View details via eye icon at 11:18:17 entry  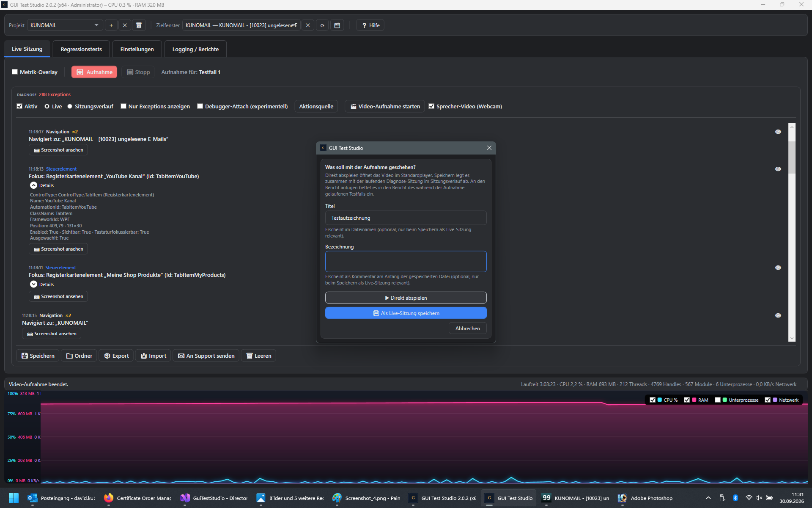[x=778, y=132]
